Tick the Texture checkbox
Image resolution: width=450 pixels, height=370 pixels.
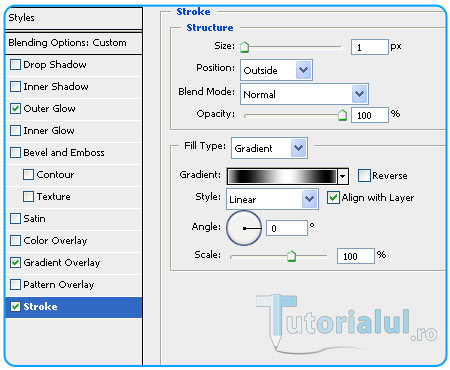28,196
